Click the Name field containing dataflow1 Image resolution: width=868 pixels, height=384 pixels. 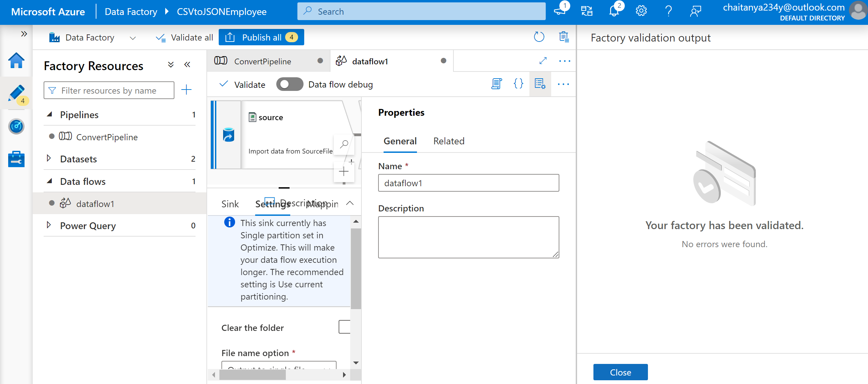pyautogui.click(x=468, y=183)
